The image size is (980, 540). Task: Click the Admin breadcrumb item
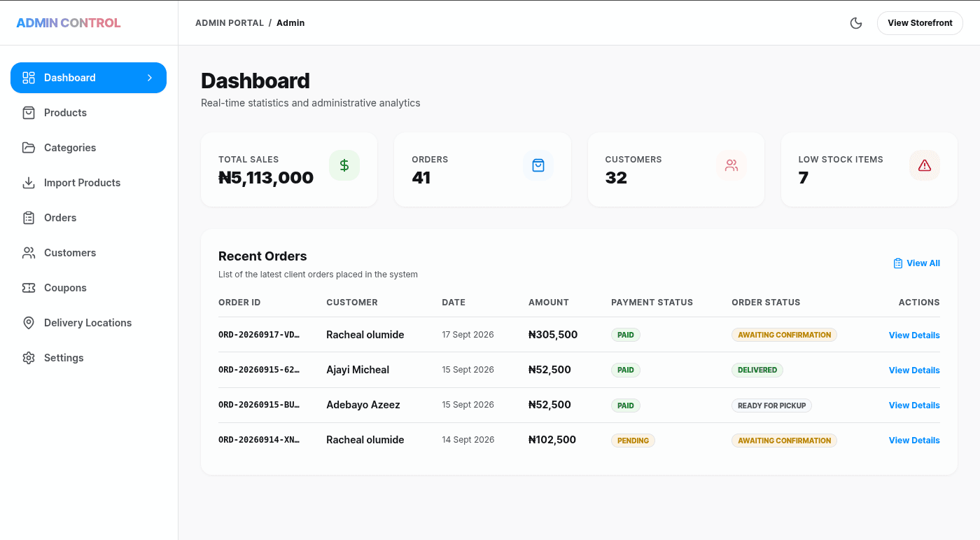coord(290,23)
